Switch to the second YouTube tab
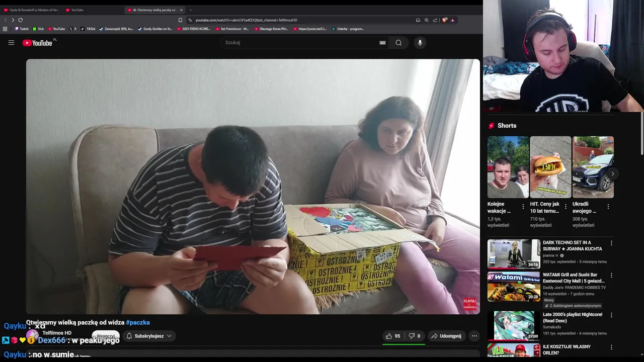 pyautogui.click(x=75, y=10)
